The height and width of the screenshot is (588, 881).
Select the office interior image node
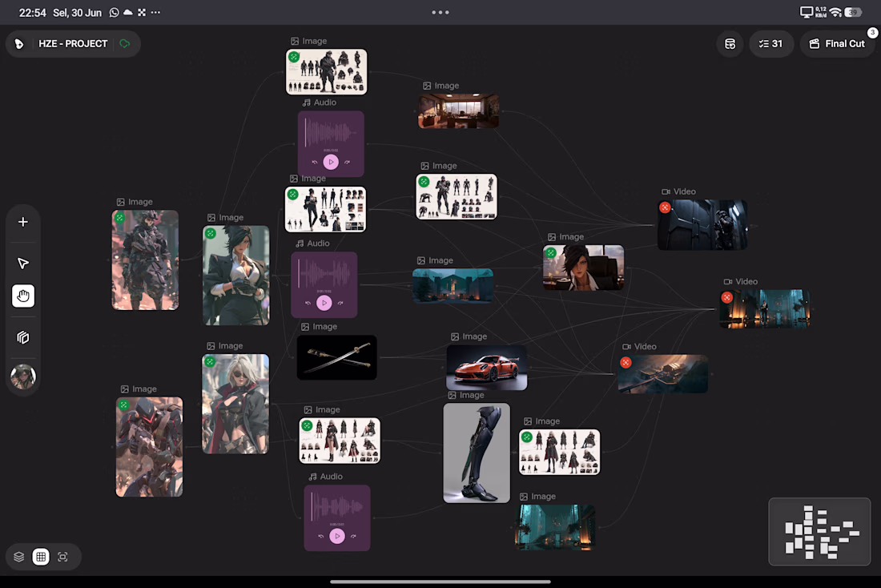(x=458, y=111)
